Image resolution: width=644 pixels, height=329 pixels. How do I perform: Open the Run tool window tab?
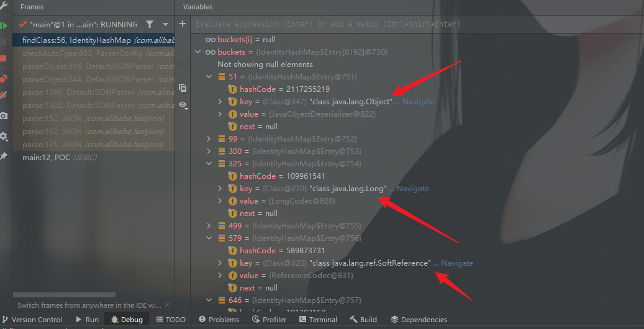[87, 320]
